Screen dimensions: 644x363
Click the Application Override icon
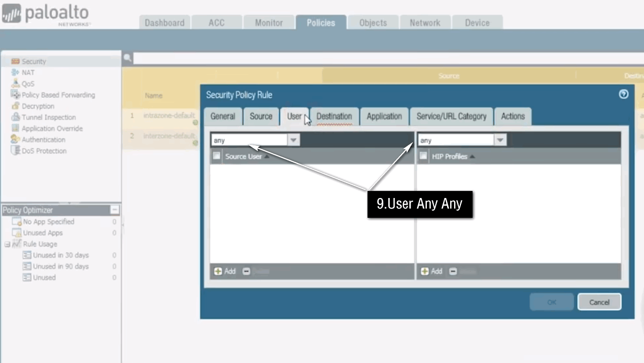coord(15,128)
